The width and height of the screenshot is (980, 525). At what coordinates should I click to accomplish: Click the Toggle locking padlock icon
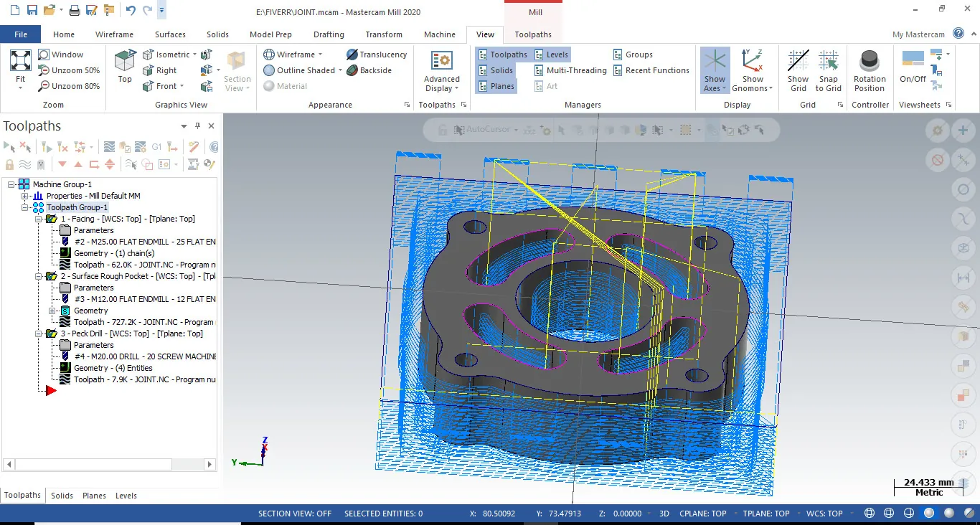[9, 164]
